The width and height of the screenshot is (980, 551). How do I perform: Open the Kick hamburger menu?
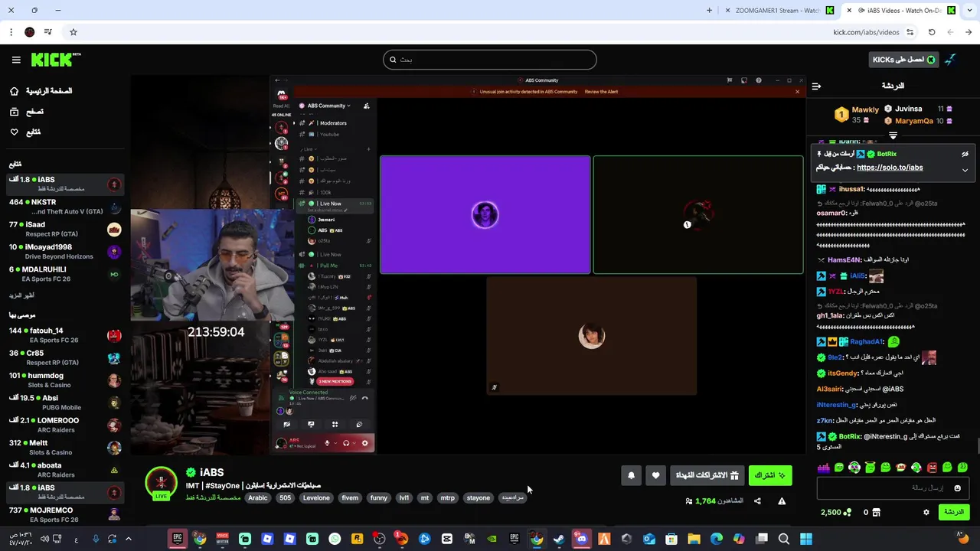click(x=16, y=60)
